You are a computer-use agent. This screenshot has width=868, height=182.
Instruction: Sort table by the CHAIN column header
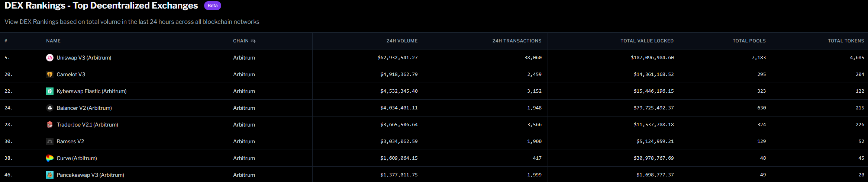click(x=241, y=41)
